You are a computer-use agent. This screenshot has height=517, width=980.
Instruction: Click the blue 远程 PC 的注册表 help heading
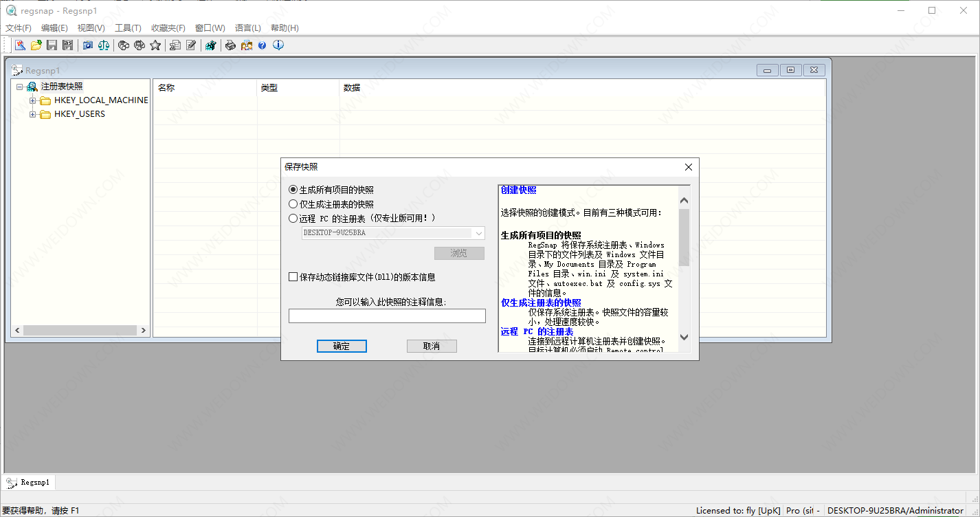click(537, 331)
